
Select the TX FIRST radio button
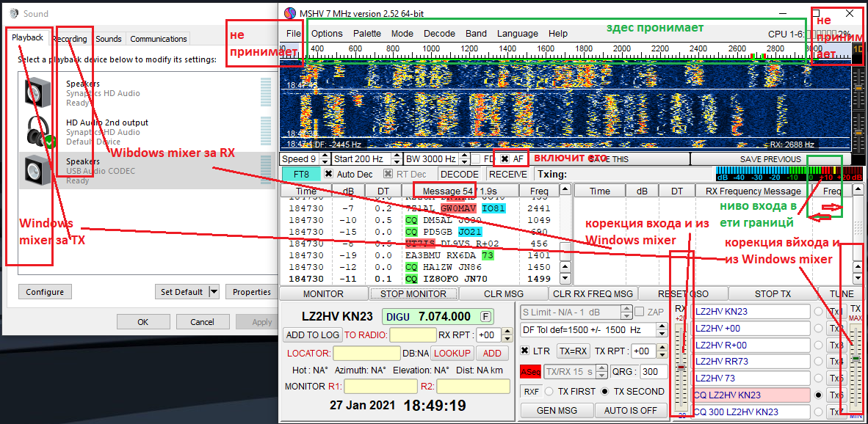[549, 392]
